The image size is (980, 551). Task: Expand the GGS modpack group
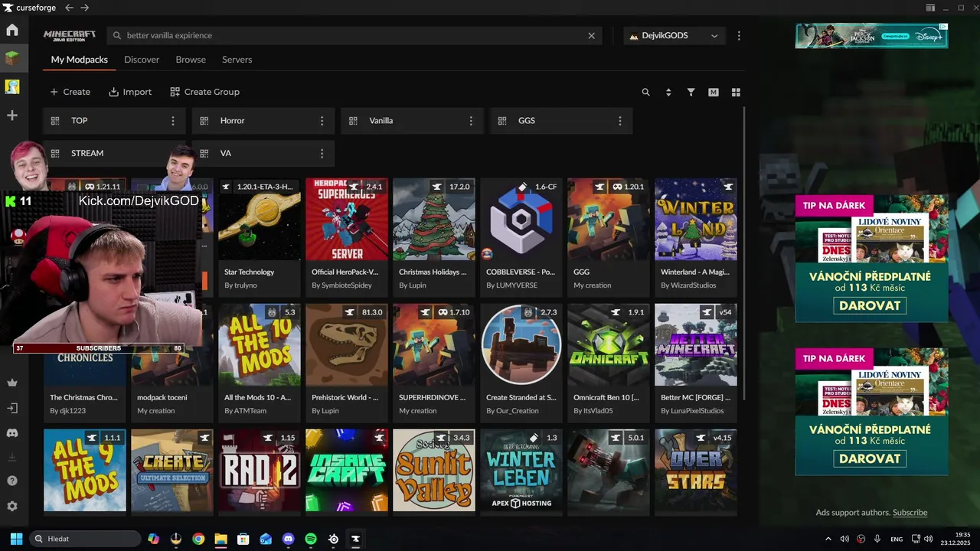[562, 121]
